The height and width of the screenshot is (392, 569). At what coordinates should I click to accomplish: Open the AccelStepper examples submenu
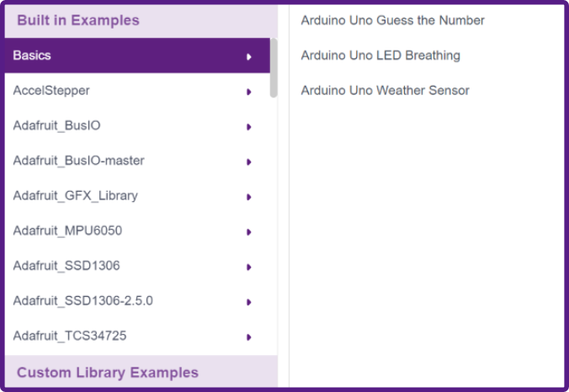(137, 91)
